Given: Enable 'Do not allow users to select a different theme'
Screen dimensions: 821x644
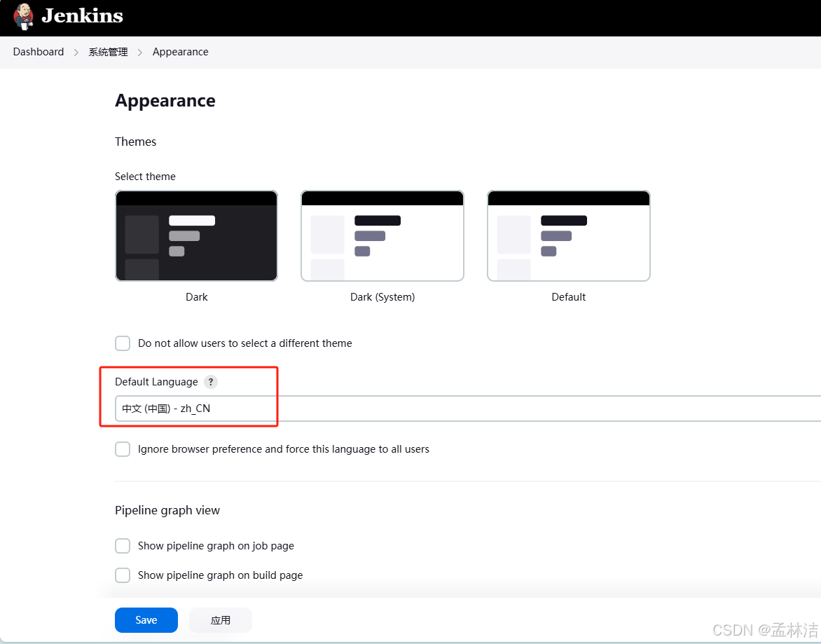Looking at the screenshot, I should (x=123, y=343).
